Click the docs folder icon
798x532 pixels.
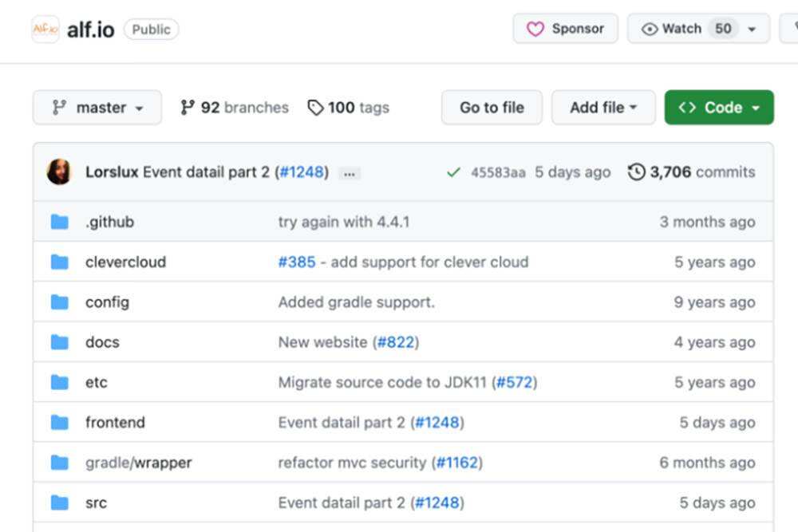point(60,342)
